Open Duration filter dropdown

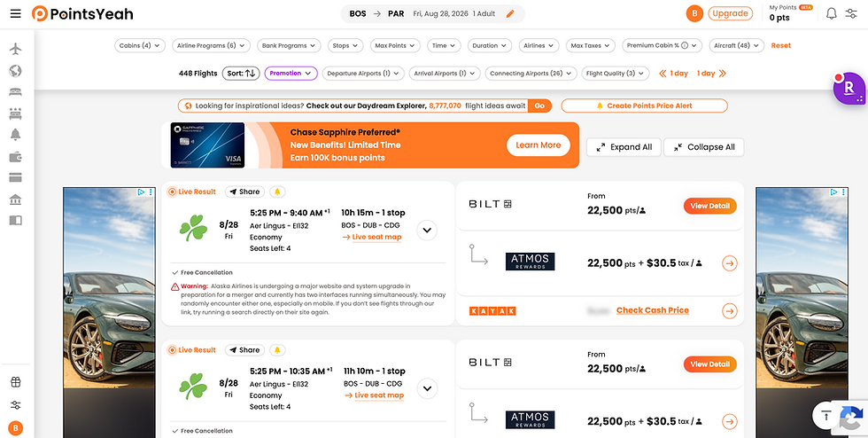click(x=490, y=45)
